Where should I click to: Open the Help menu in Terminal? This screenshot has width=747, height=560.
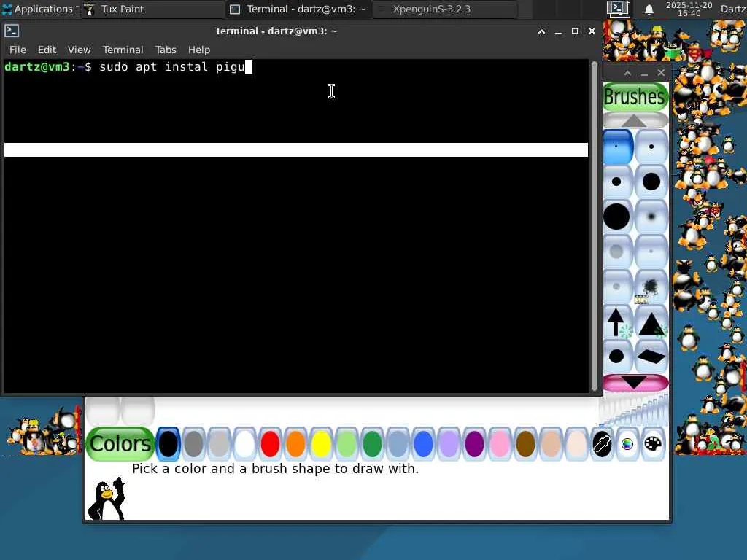click(199, 50)
